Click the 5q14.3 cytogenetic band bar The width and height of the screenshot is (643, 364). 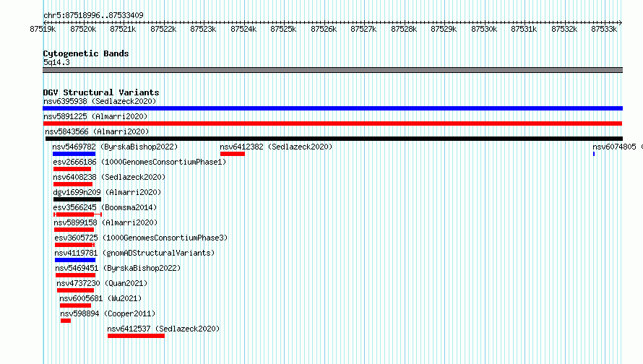[x=332, y=70]
